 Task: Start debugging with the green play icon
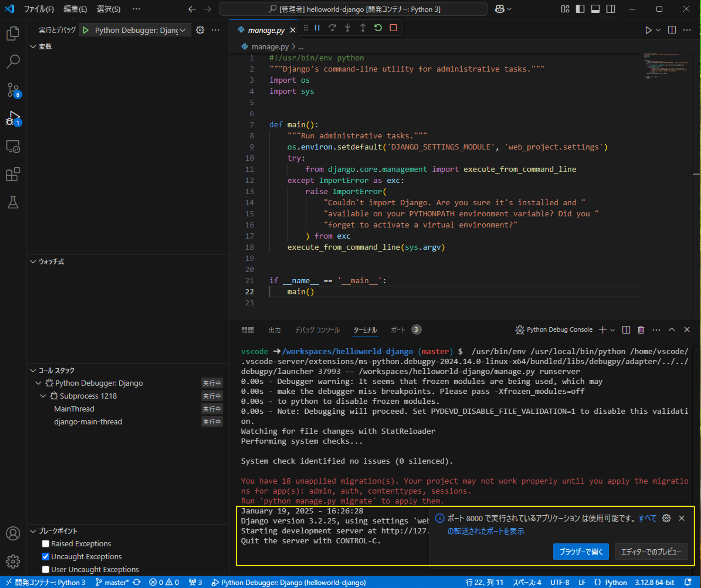click(x=85, y=30)
